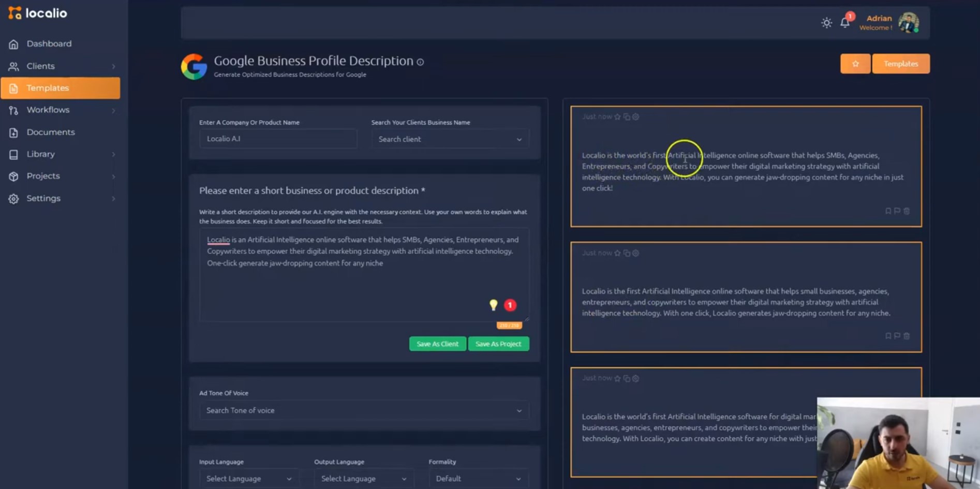
Task: Expand the Settings submenu chevron
Action: point(113,199)
